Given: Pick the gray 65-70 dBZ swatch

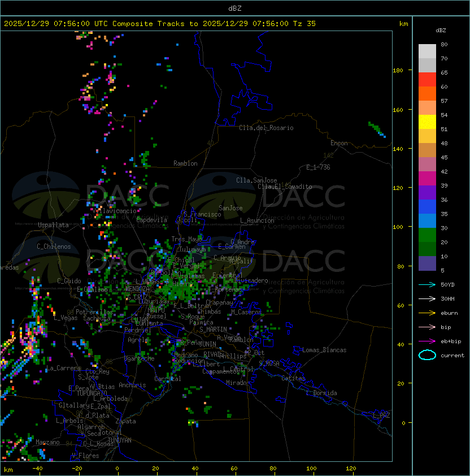Looking at the screenshot, I should (x=427, y=65).
